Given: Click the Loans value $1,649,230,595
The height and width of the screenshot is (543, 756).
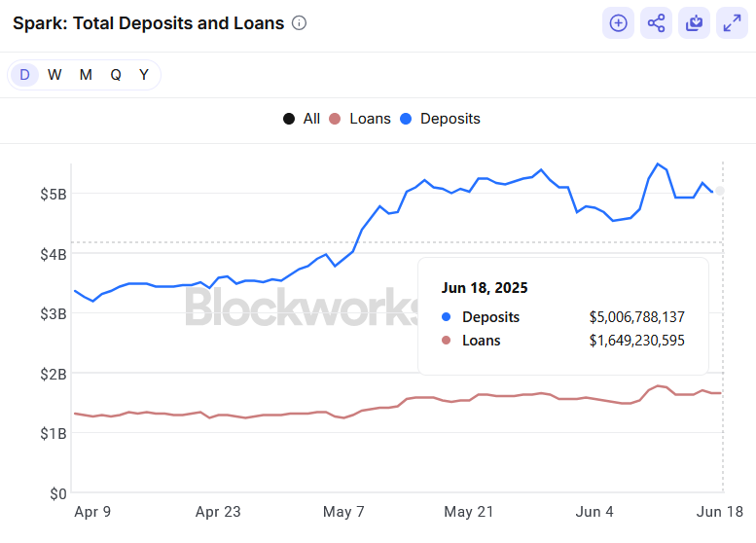Looking at the screenshot, I should 636,341.
